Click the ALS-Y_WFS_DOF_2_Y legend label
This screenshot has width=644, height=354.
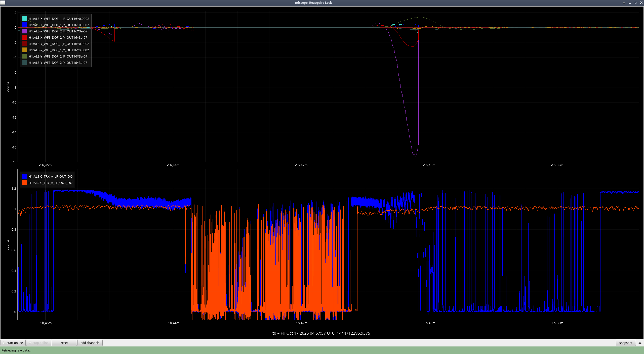click(58, 63)
